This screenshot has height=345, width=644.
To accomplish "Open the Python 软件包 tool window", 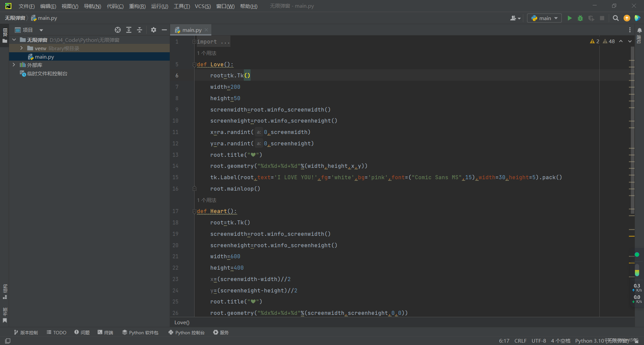I will (x=140, y=332).
